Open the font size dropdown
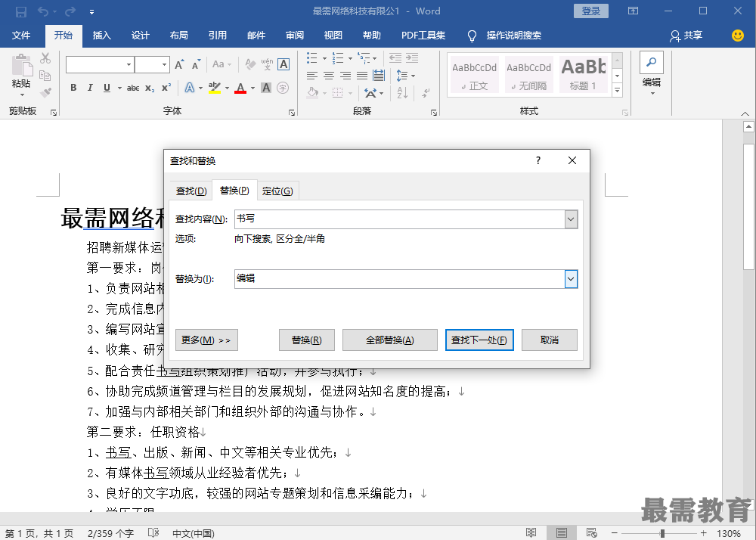 coord(164,64)
